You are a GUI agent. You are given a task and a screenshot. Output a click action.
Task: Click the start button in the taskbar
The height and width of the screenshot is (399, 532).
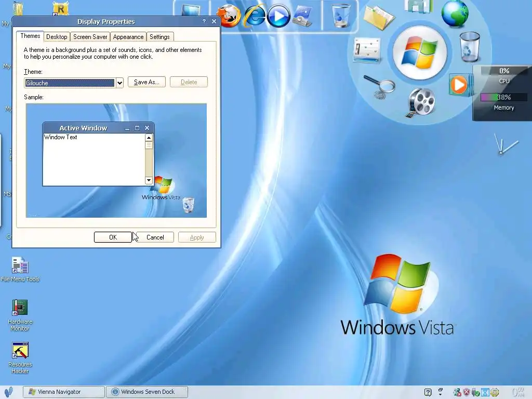click(x=8, y=392)
